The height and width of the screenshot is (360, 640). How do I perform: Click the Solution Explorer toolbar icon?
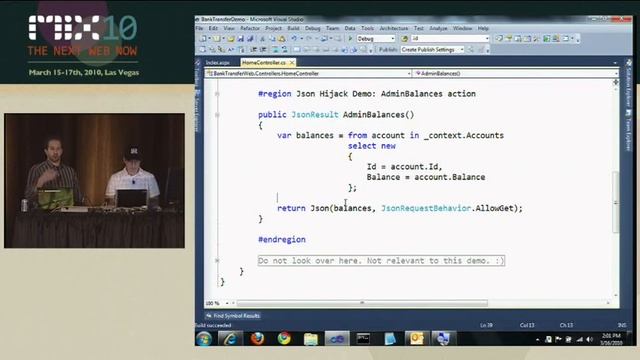[x=499, y=38]
